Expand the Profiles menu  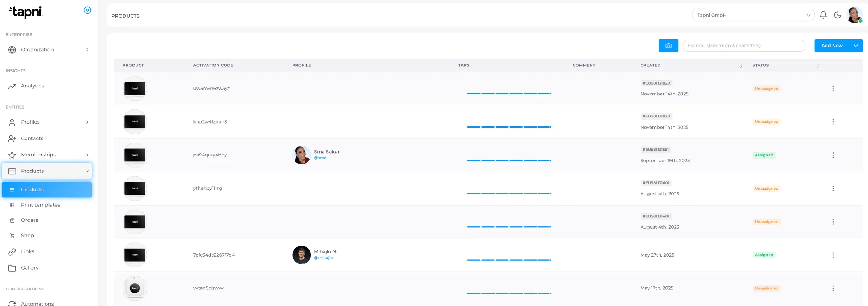point(47,122)
